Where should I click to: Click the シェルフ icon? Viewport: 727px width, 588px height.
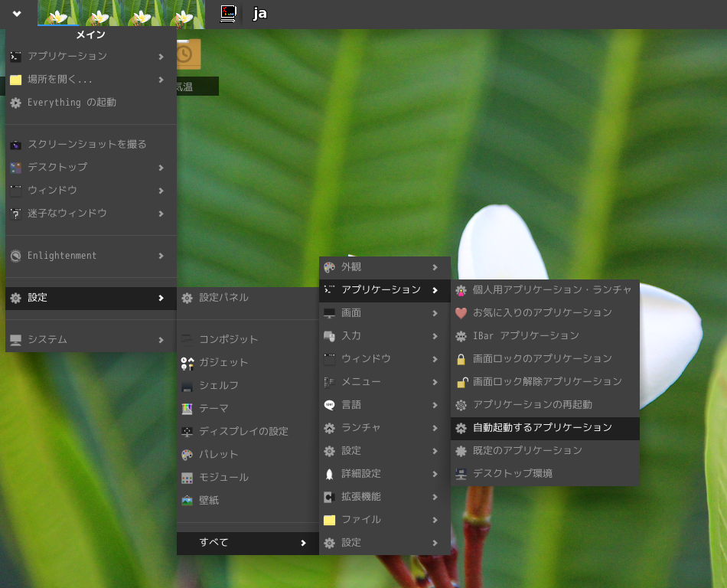pyautogui.click(x=187, y=387)
